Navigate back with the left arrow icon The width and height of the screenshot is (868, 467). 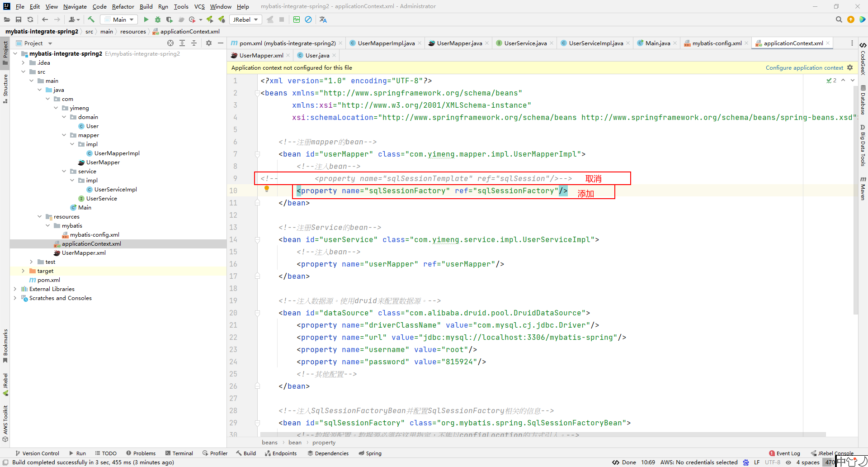point(45,19)
